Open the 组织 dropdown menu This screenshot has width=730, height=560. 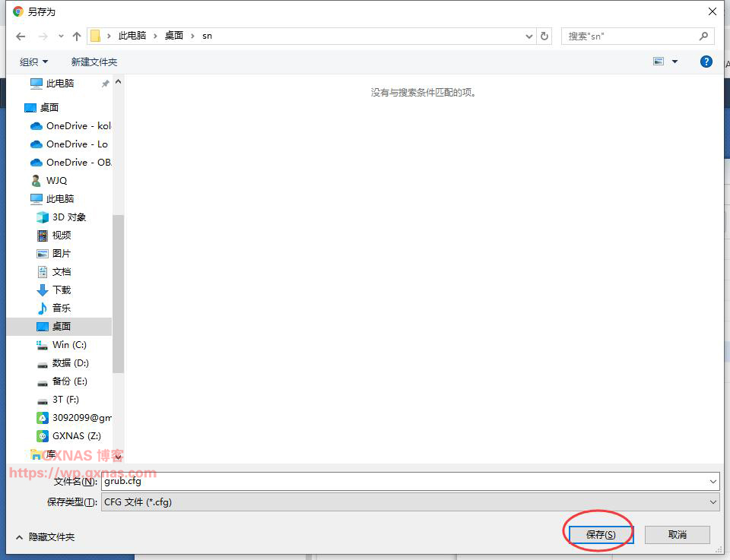tap(33, 61)
